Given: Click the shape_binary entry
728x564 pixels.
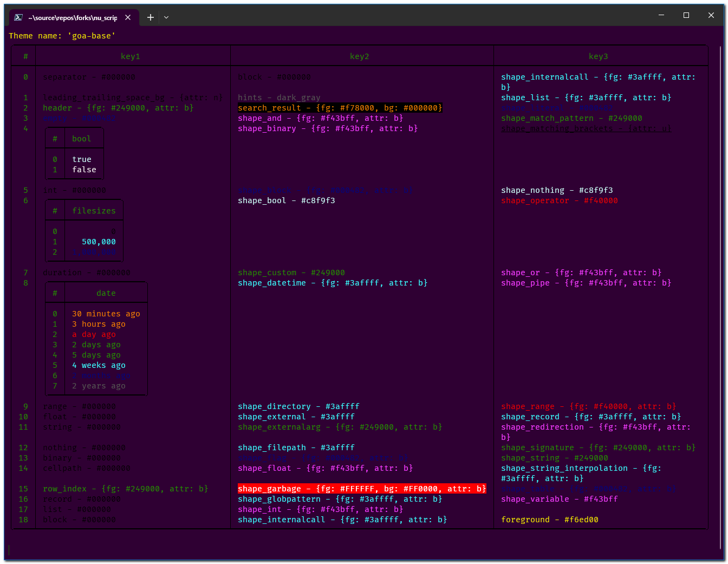Looking at the screenshot, I should (328, 128).
